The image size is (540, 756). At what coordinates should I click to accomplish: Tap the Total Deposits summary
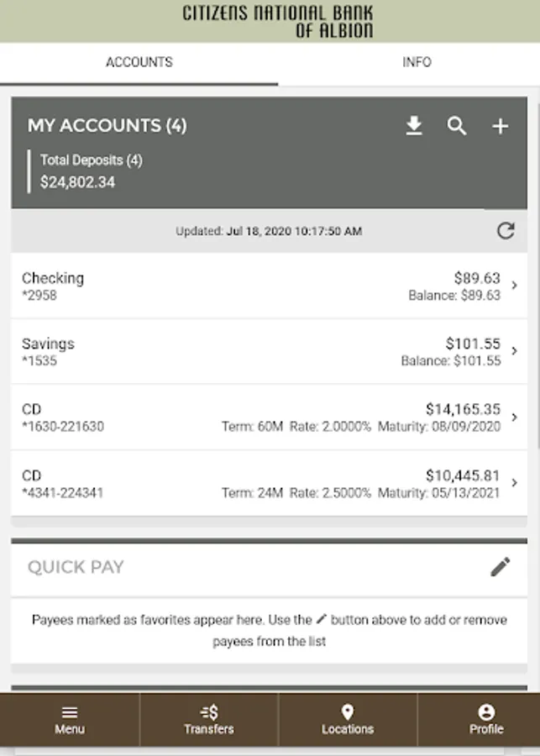[91, 171]
